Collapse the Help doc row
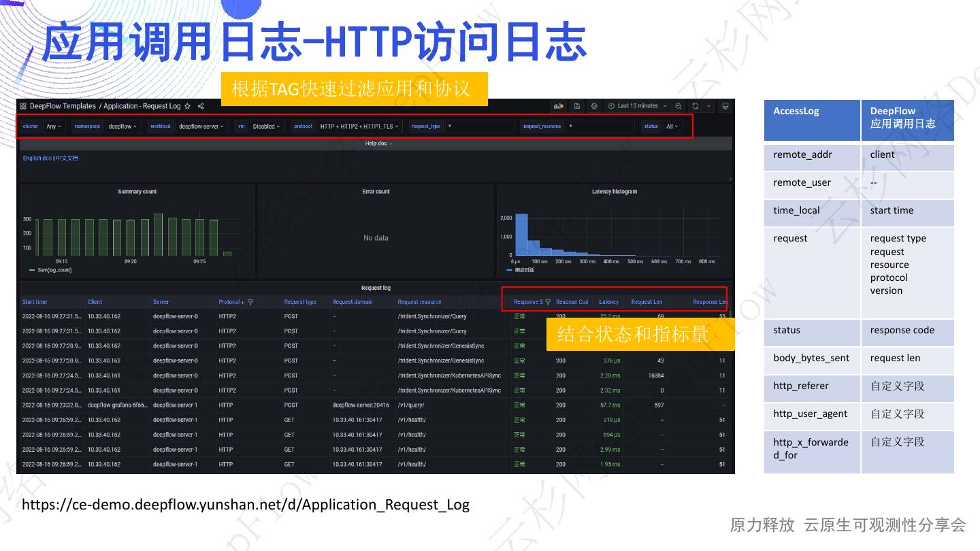Viewport: 980px width, 551px height. [378, 144]
